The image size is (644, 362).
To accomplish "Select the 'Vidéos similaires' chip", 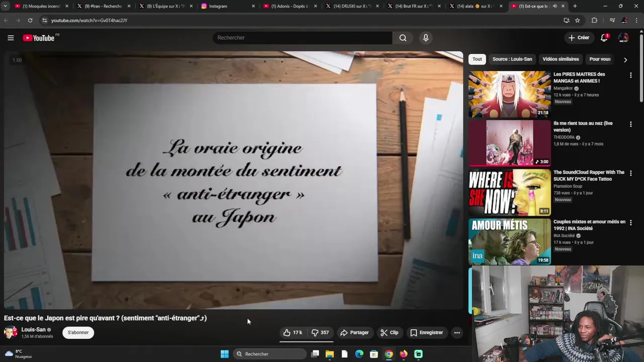I will (x=560, y=59).
